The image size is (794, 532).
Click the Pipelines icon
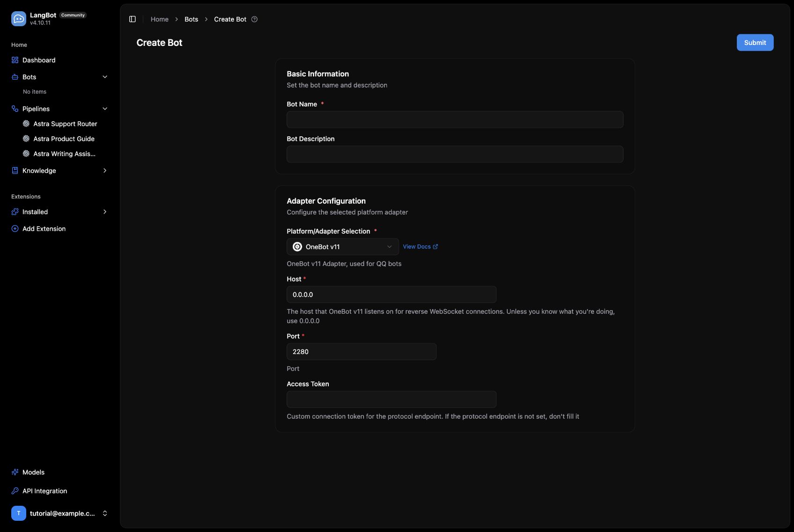15,109
